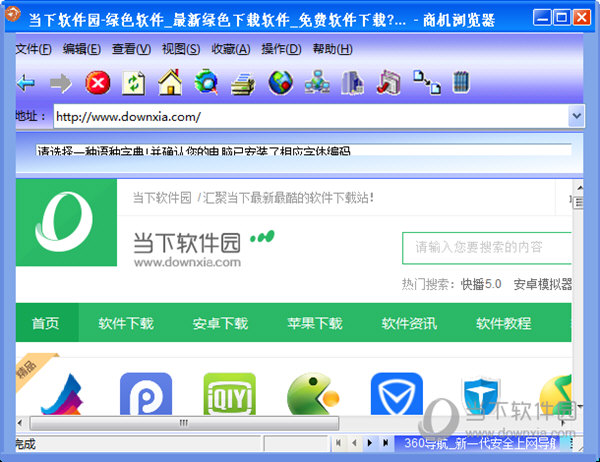Screen dimensions: 600x462
Task: Click the address URL field
Action: [311, 116]
